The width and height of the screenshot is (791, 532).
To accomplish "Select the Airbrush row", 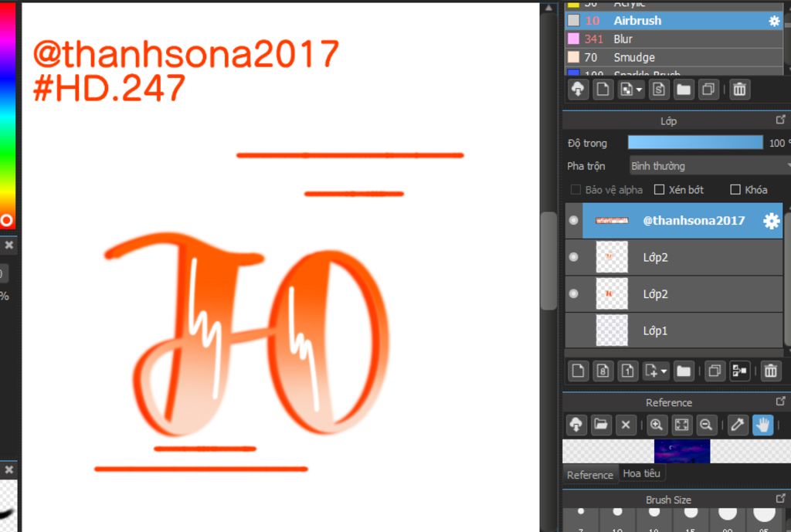I will [674, 21].
